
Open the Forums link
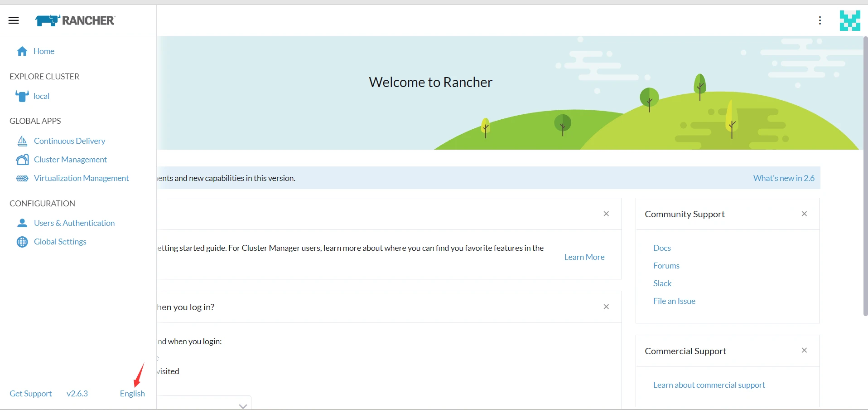coord(666,266)
